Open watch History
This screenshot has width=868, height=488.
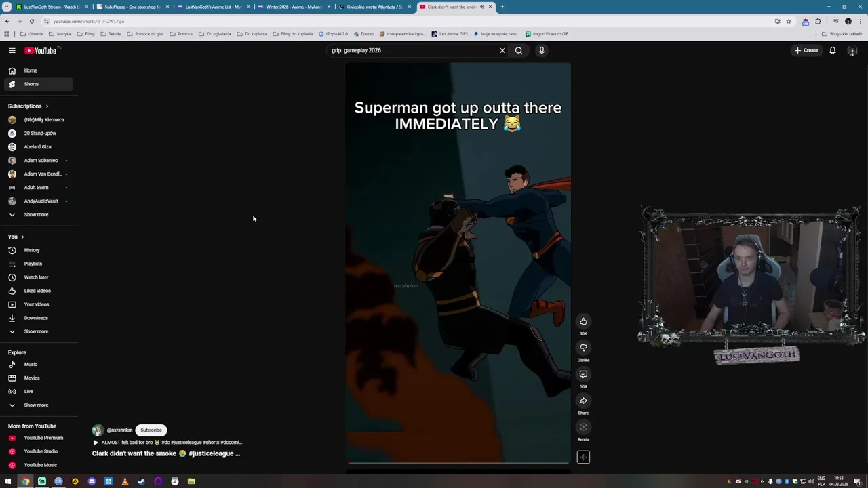(37, 250)
